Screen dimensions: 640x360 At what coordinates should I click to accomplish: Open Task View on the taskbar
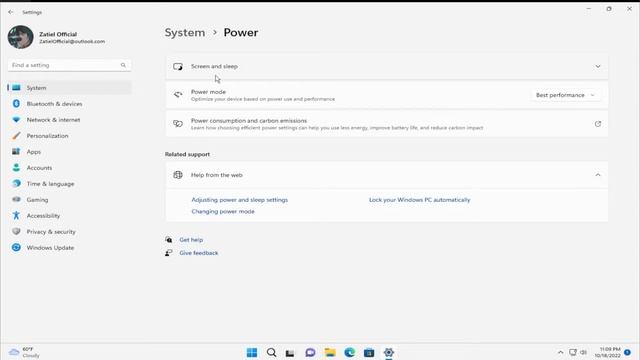click(290, 353)
